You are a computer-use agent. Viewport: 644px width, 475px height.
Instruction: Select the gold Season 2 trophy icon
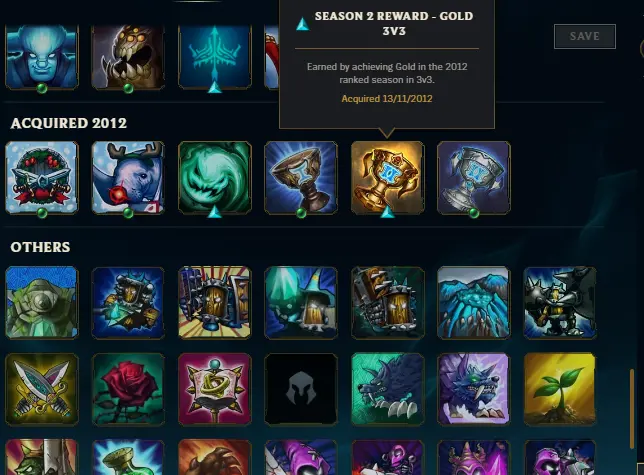click(387, 177)
